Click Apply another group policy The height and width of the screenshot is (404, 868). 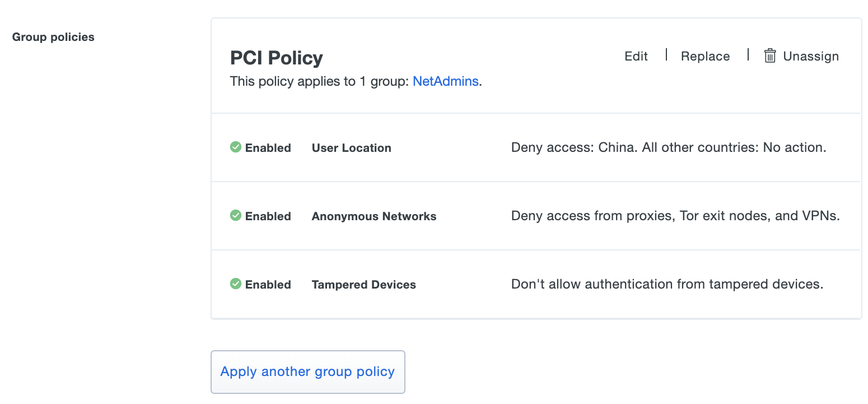tap(307, 372)
